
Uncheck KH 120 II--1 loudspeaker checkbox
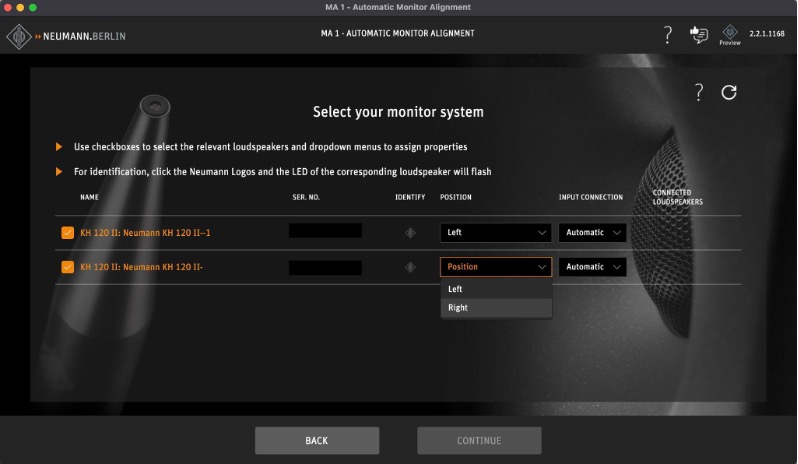pos(68,233)
